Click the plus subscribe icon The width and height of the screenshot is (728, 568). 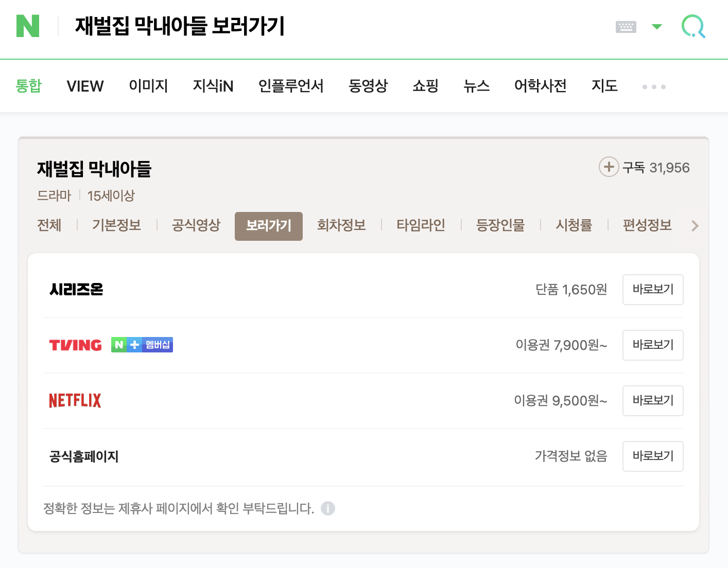pos(609,167)
